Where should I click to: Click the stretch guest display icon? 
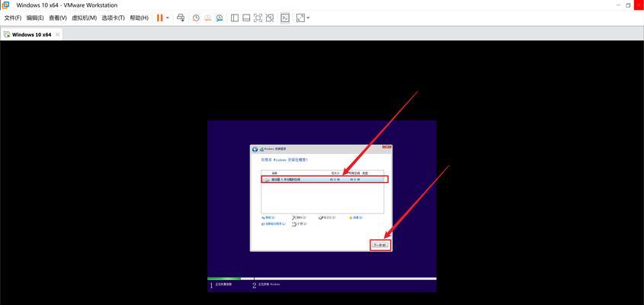300,18
